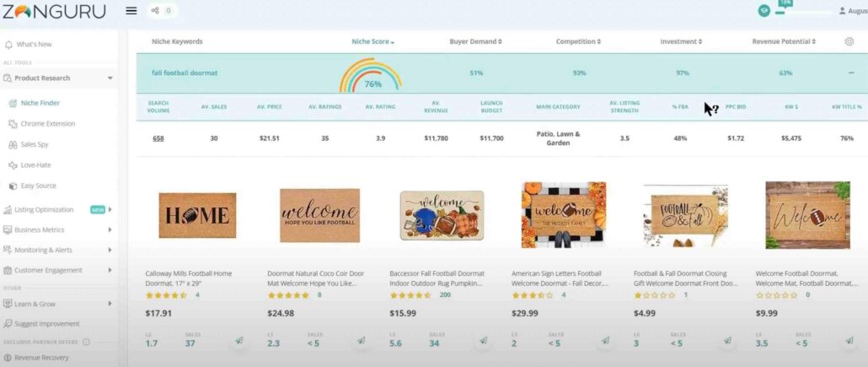Click the 658 search volume value
Viewport: 868px width, 367px height.
tap(158, 138)
